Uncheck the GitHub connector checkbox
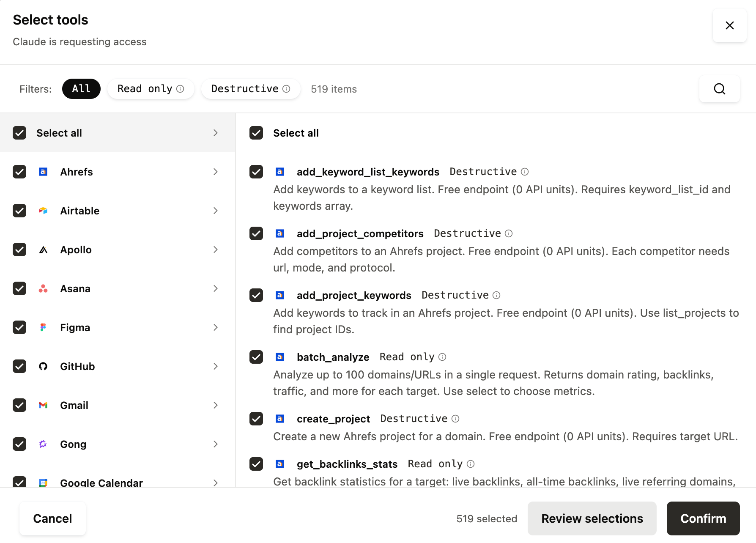Screen dimensions: 756x543 [19, 366]
